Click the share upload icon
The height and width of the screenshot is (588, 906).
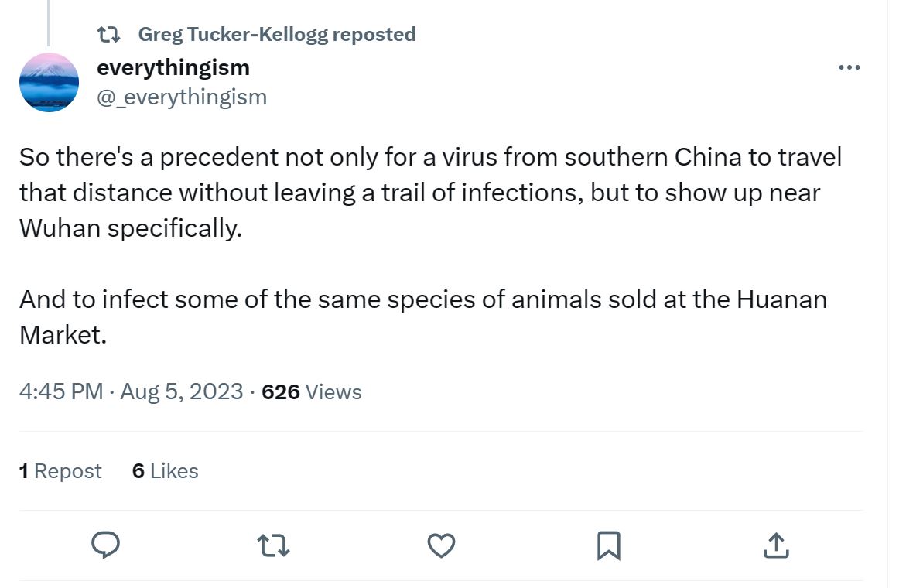coord(776,545)
